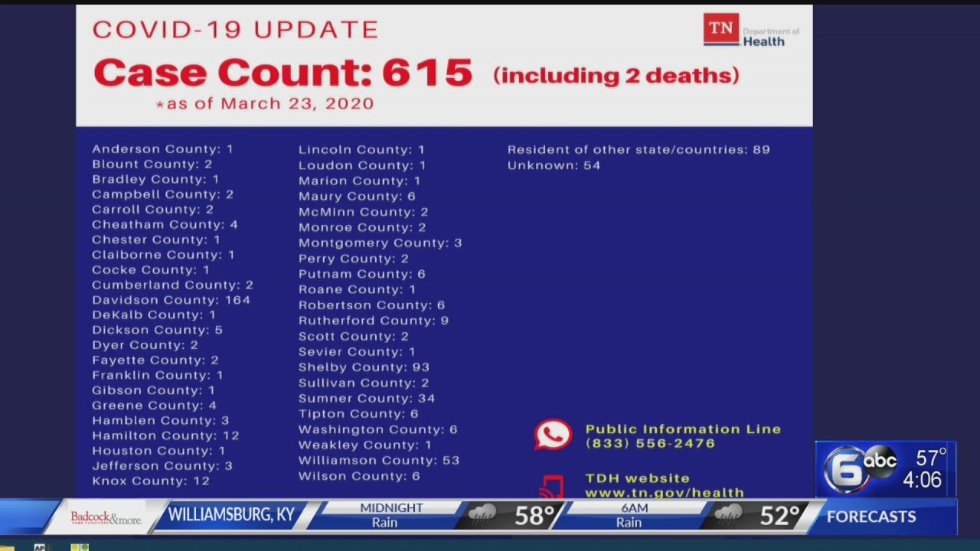Viewport: 980px width, 551px height.
Task: Click Maury County: 6 row
Action: 357,197
